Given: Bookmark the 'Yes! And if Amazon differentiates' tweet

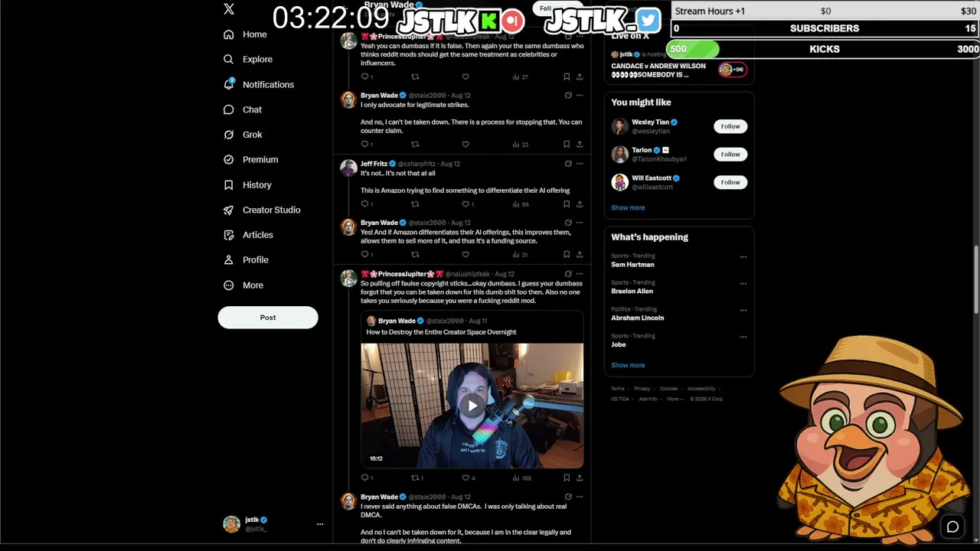Looking at the screenshot, I should pyautogui.click(x=567, y=254).
